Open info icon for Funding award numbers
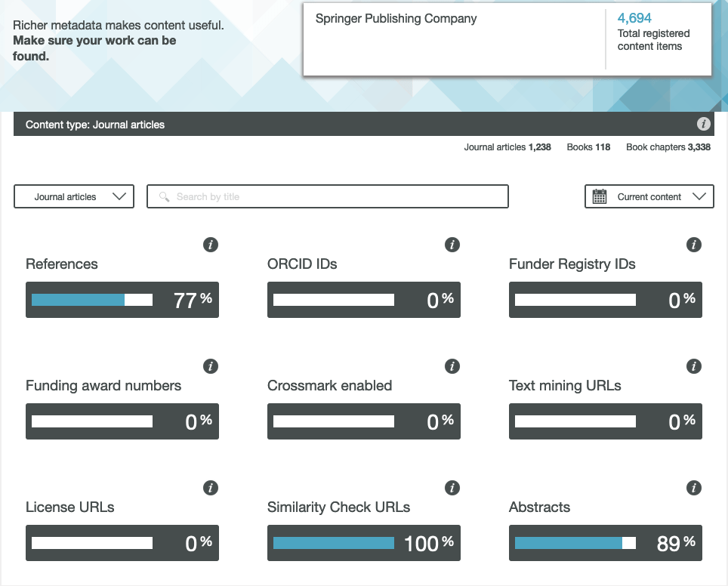The height and width of the screenshot is (586, 728). [211, 366]
